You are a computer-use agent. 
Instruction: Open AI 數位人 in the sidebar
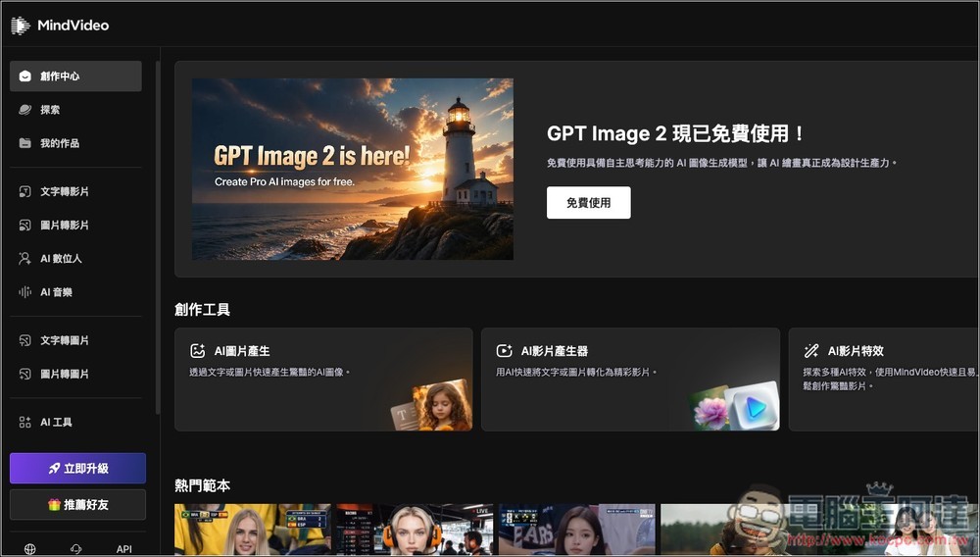[x=75, y=258]
